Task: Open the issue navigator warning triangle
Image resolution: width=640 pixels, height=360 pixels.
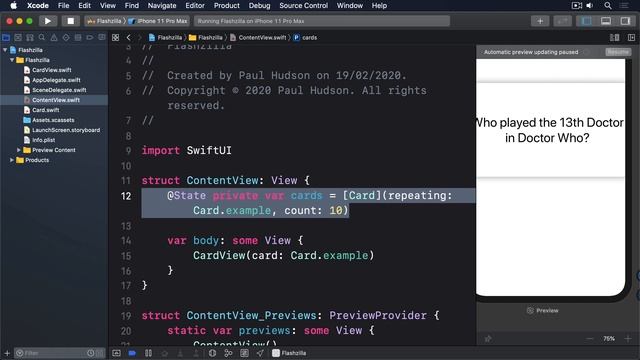Action: [x=54, y=38]
